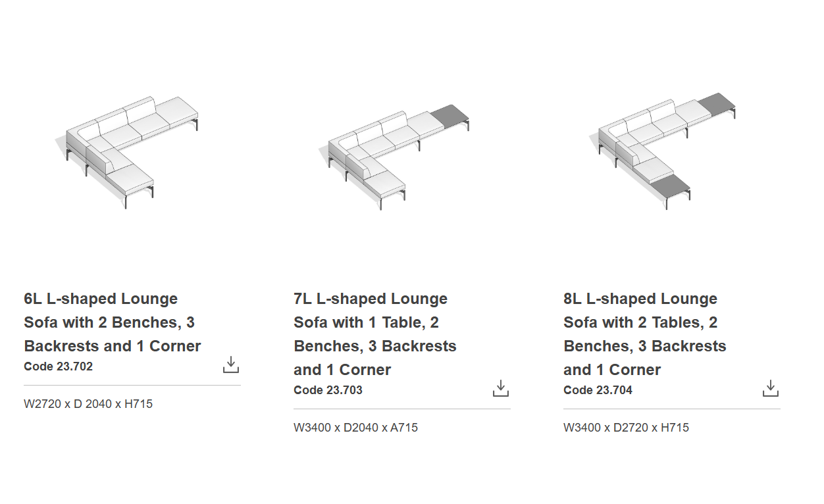Image resolution: width=824 pixels, height=504 pixels.
Task: Download the 7L sofa with 1 Table
Action: click(501, 388)
